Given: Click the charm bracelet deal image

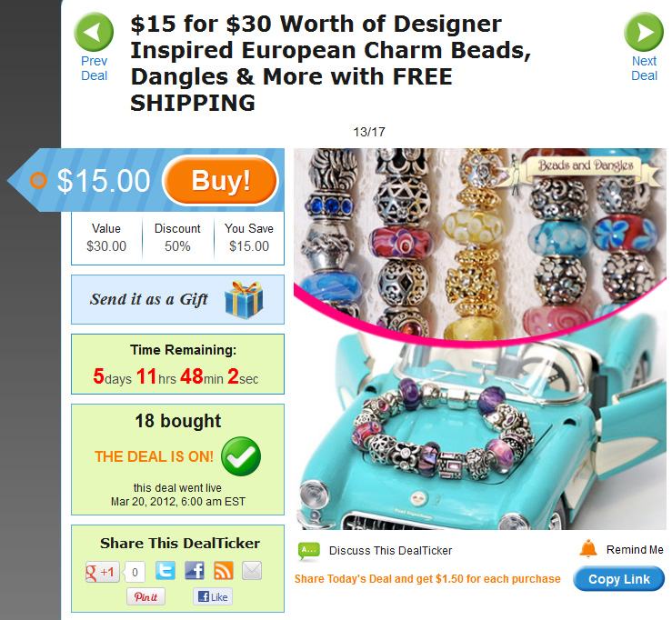Looking at the screenshot, I should coord(480,339).
